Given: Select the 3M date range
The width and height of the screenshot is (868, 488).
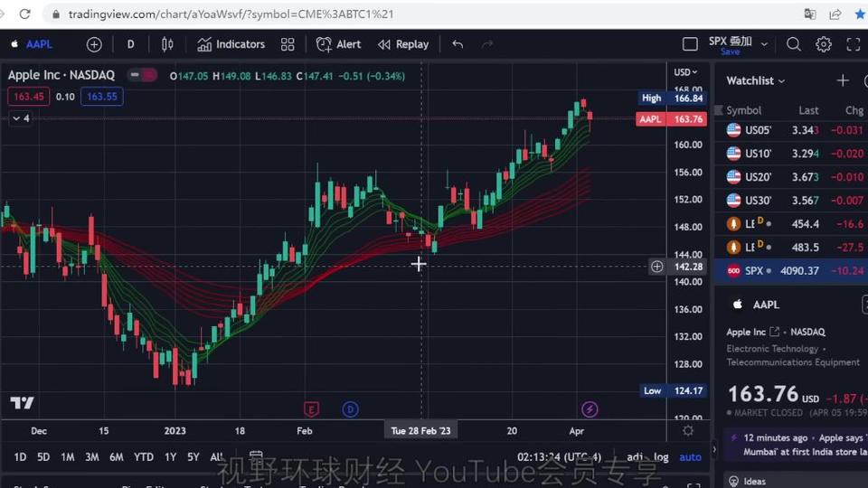Looking at the screenshot, I should coord(92,457).
